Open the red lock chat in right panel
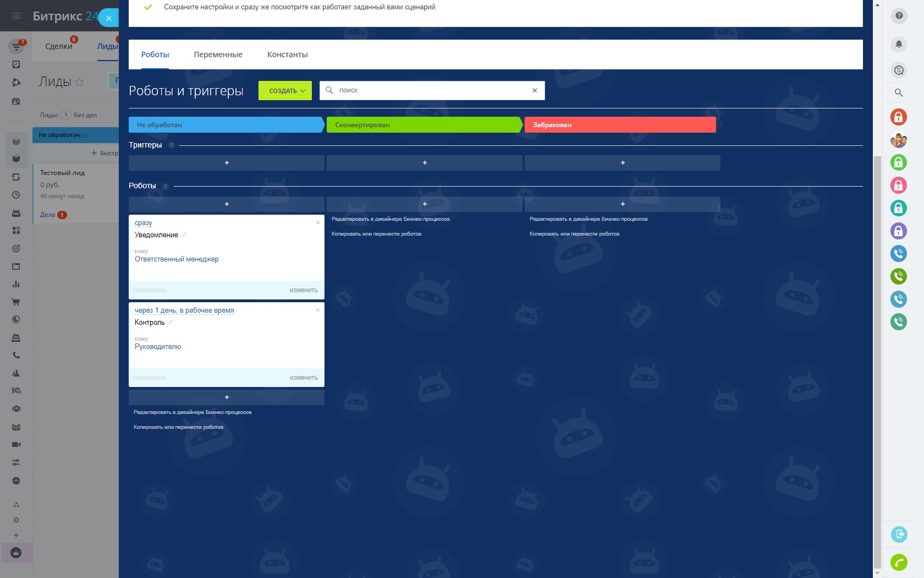924x578 pixels. [x=899, y=117]
